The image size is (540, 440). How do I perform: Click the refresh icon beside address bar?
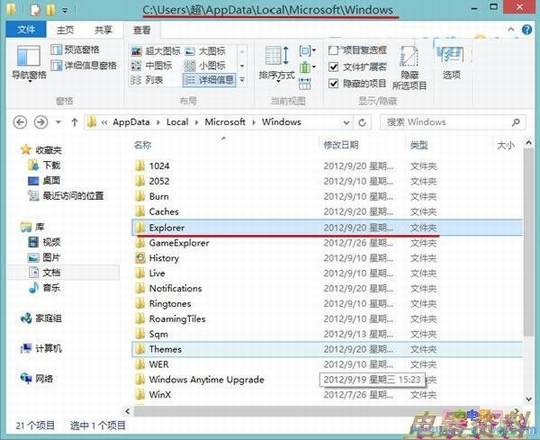pyautogui.click(x=362, y=123)
